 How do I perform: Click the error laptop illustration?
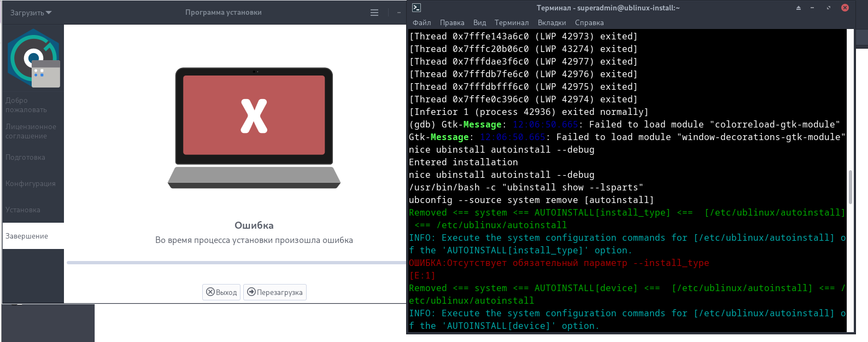(x=254, y=128)
